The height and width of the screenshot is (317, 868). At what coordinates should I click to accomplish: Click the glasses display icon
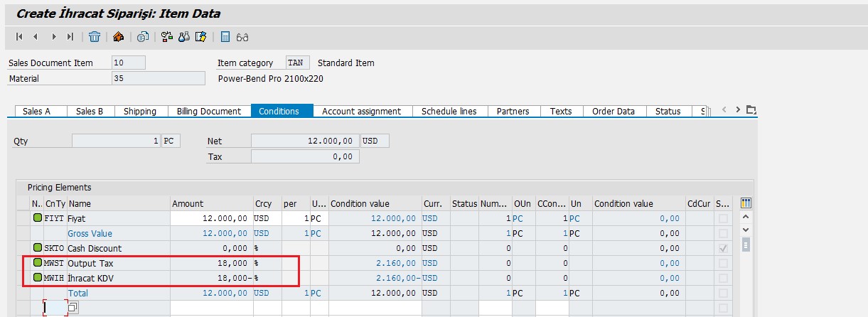pos(242,37)
